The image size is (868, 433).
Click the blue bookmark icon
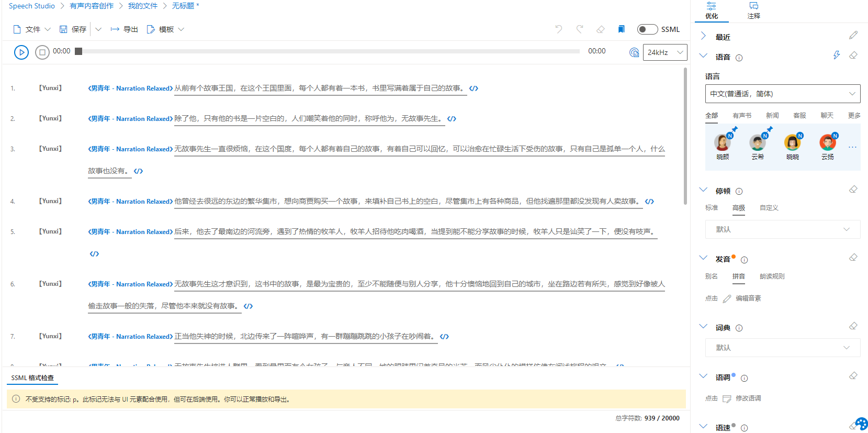[621, 29]
